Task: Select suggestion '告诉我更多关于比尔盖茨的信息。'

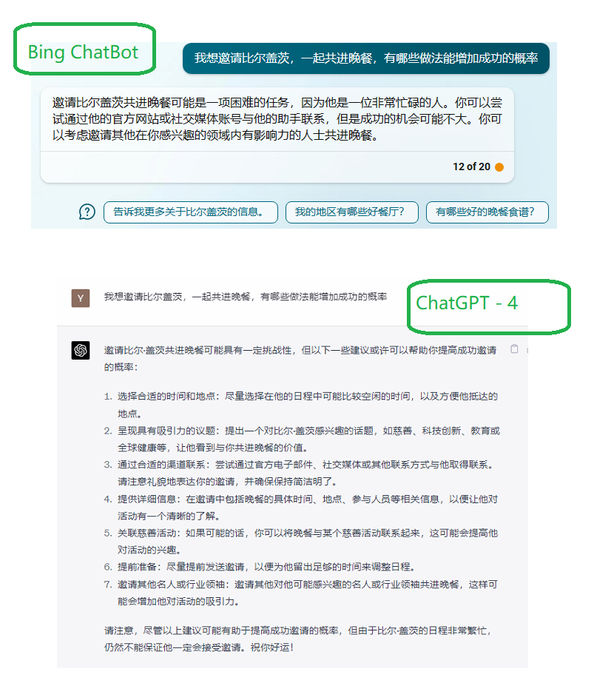Action: (191, 212)
